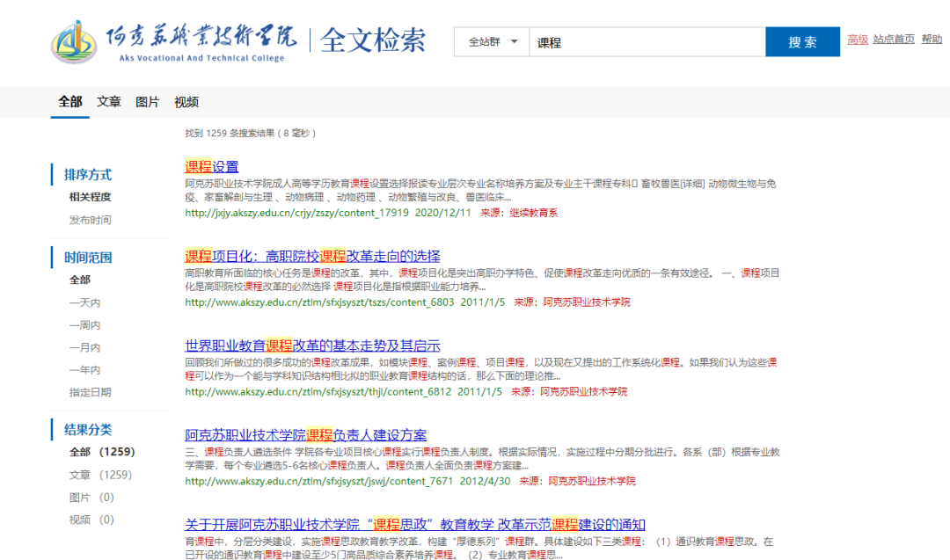Open 高级 advanced search link

click(858, 40)
